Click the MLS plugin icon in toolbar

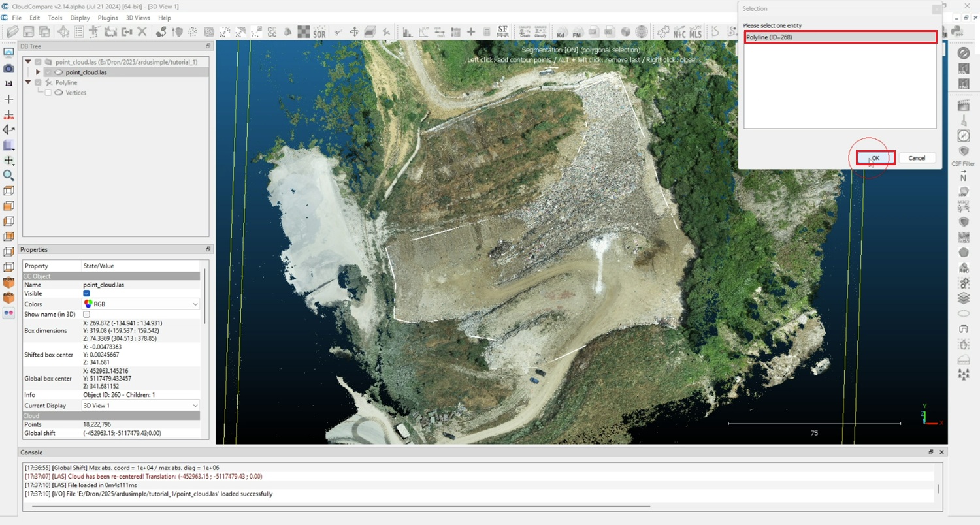[695, 31]
